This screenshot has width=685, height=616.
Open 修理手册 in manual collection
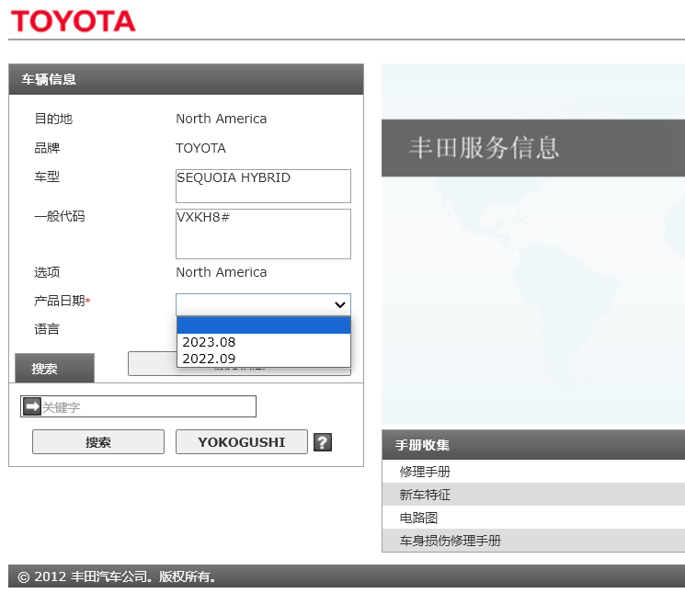[425, 472]
